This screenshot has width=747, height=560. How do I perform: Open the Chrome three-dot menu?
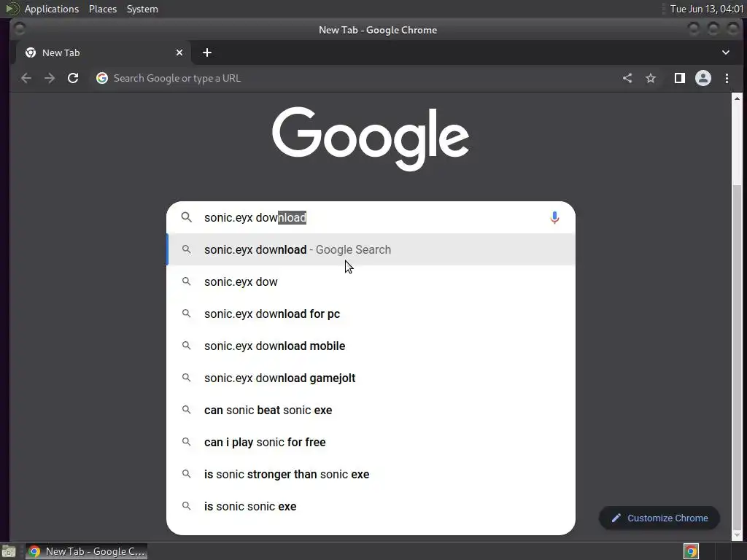point(727,78)
